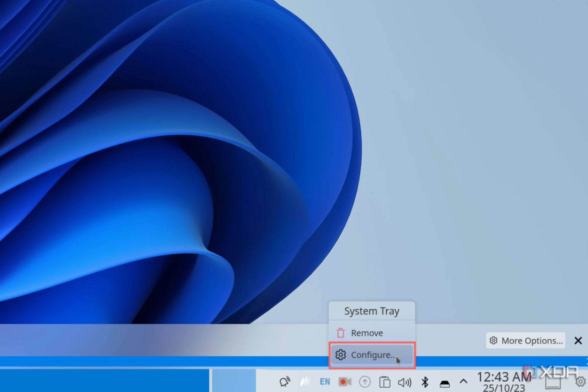Viewport: 588px width, 392px height.
Task: Choose Configure... in System Tray menu
Action: tap(372, 355)
